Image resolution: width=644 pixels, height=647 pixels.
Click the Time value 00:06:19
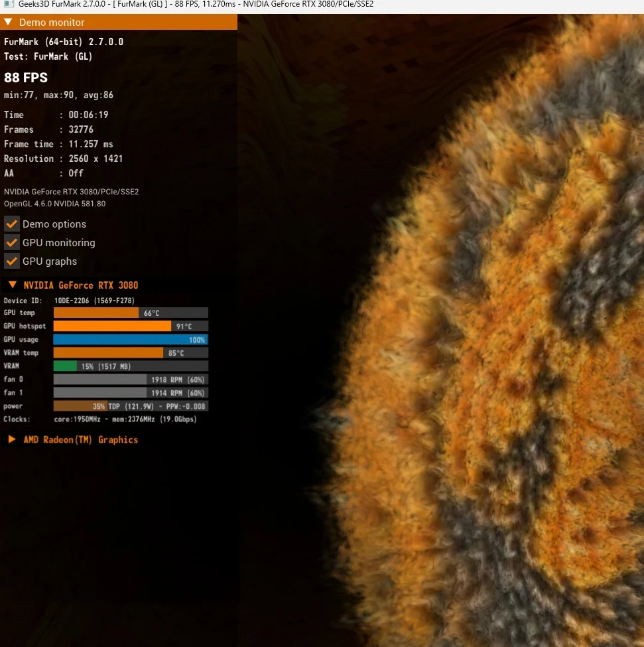tap(88, 115)
